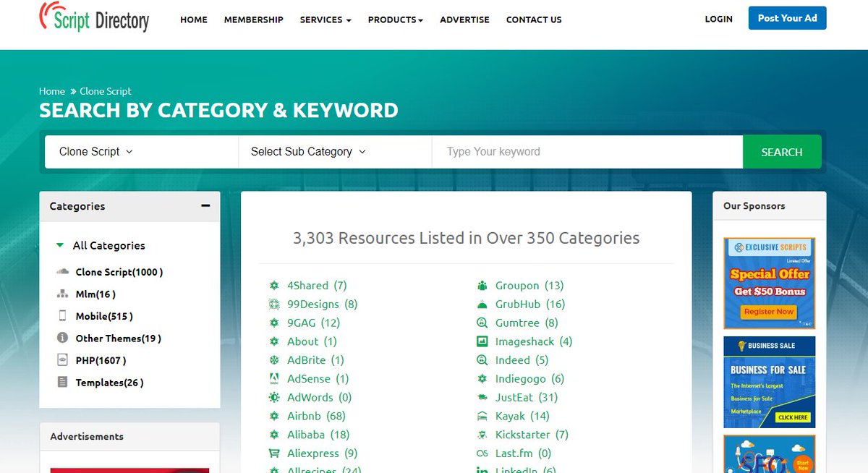Click the gear icon beside Airbnb
Image resolution: width=868 pixels, height=473 pixels.
click(x=274, y=417)
